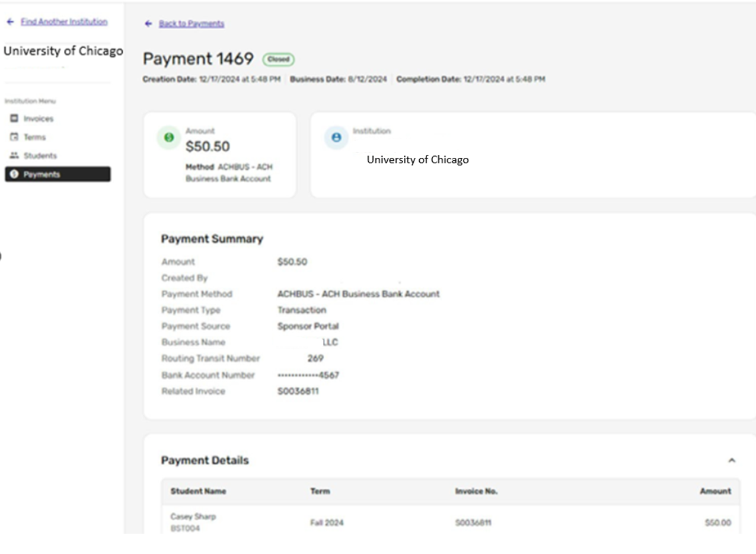Open the Terms menu item

[x=34, y=137]
